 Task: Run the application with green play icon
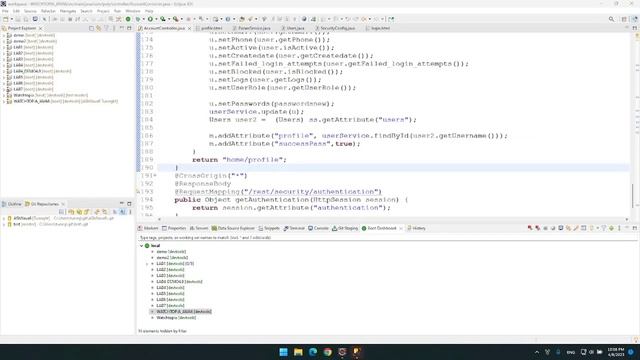(150, 19)
